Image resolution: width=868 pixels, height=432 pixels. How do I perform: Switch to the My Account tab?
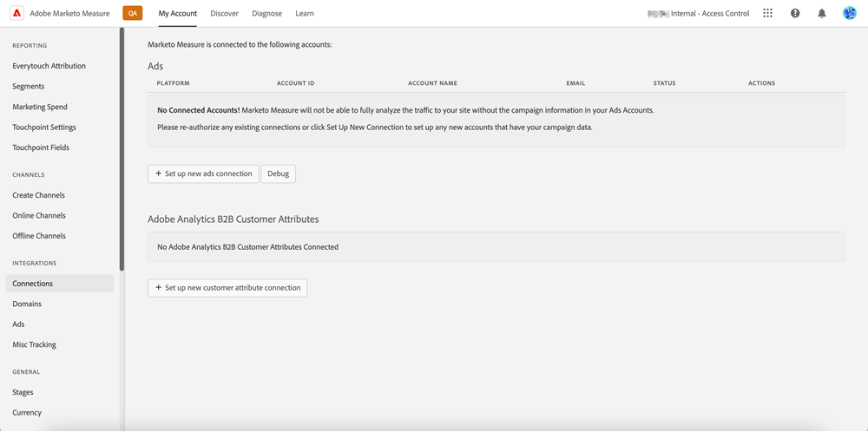point(178,13)
